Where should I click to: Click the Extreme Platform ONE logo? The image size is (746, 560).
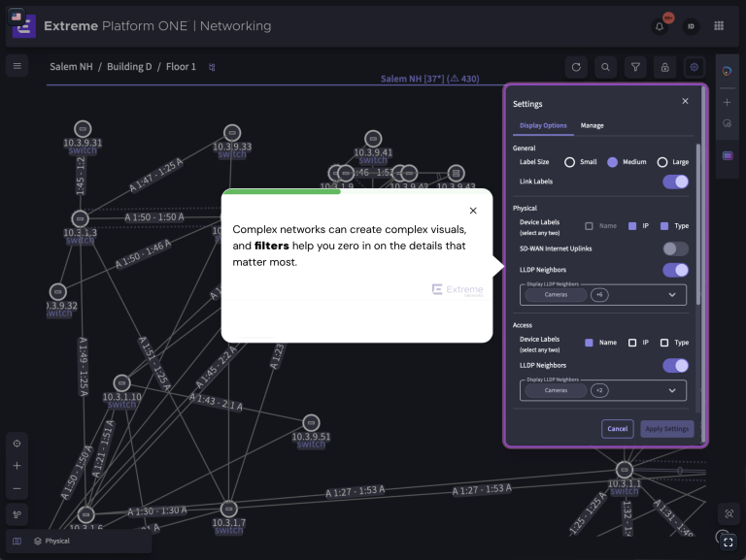tap(23, 26)
